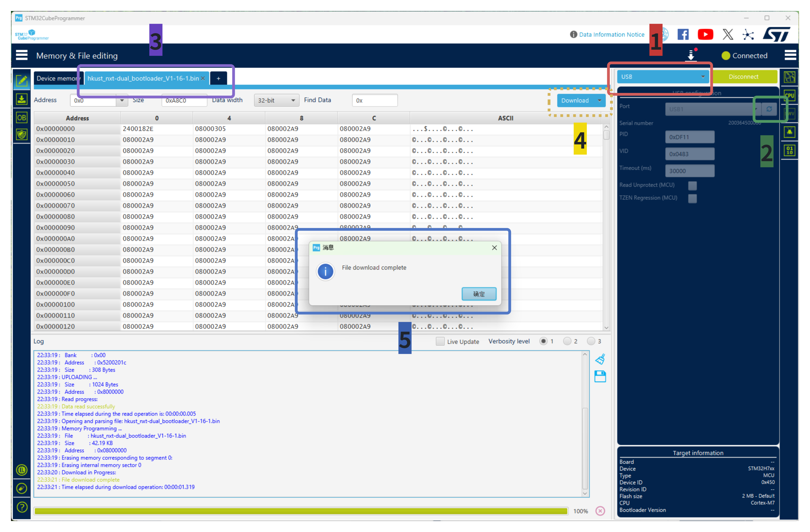Viewport: 810px width, 532px height.
Task: Open the YouTube icon
Action: 706,34
